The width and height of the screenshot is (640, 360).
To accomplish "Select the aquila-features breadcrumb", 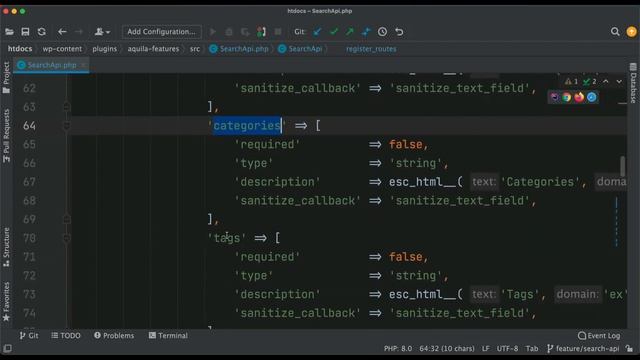I will tap(153, 49).
